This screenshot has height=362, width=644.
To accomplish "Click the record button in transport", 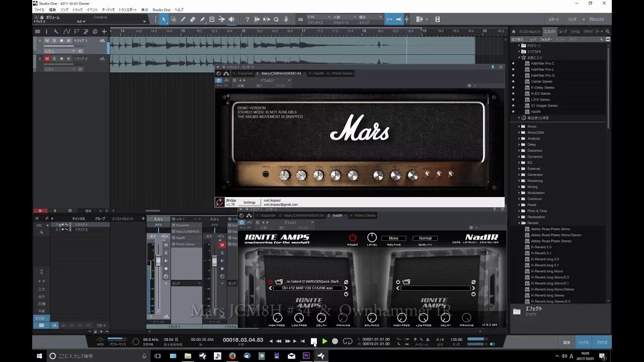I will (335, 341).
